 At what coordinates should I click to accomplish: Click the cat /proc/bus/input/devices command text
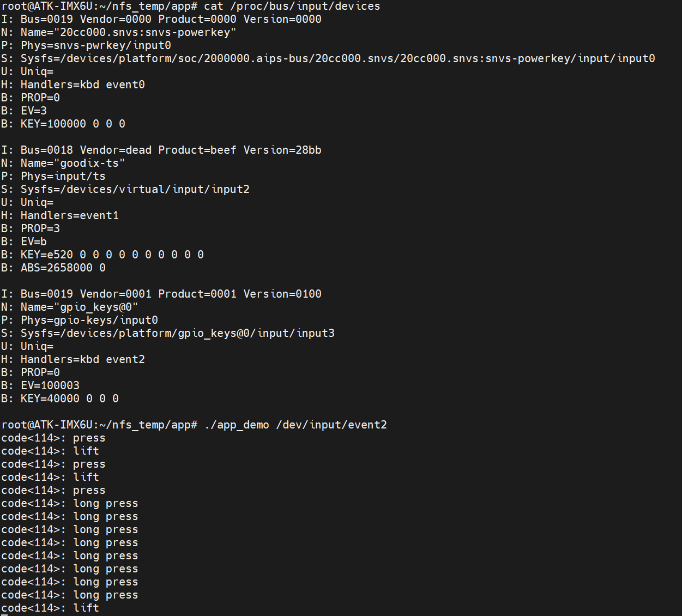292,6
